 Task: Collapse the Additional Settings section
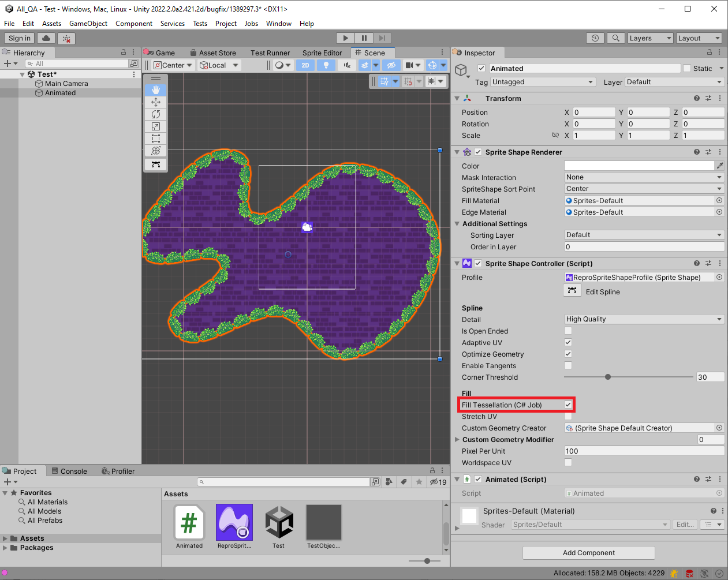(457, 224)
